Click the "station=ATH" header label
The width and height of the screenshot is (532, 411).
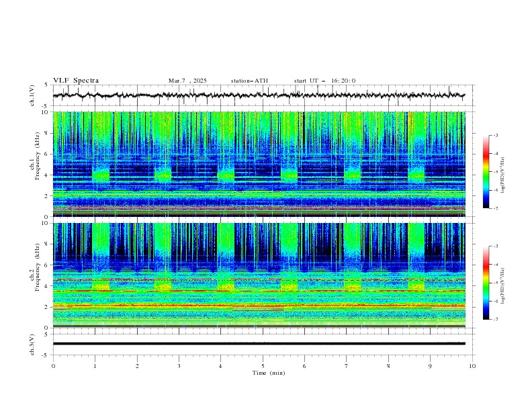point(249,81)
